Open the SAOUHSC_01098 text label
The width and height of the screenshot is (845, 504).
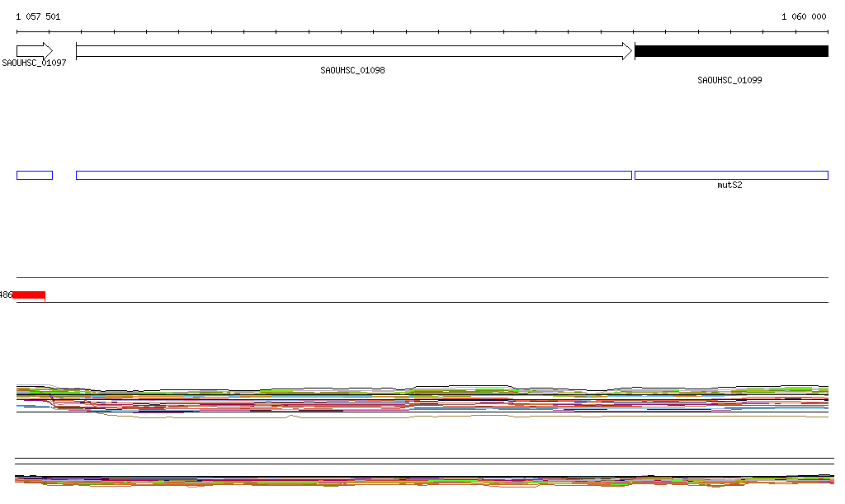click(x=352, y=71)
